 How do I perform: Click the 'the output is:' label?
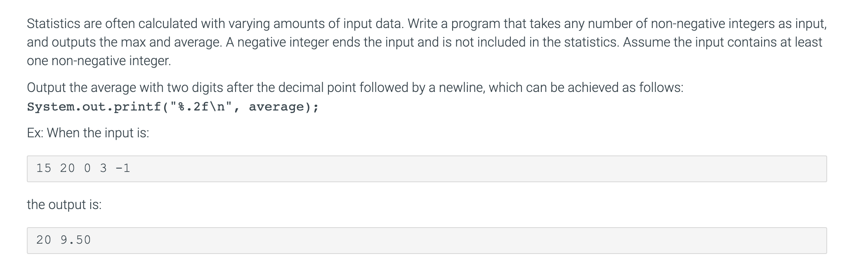point(64,205)
